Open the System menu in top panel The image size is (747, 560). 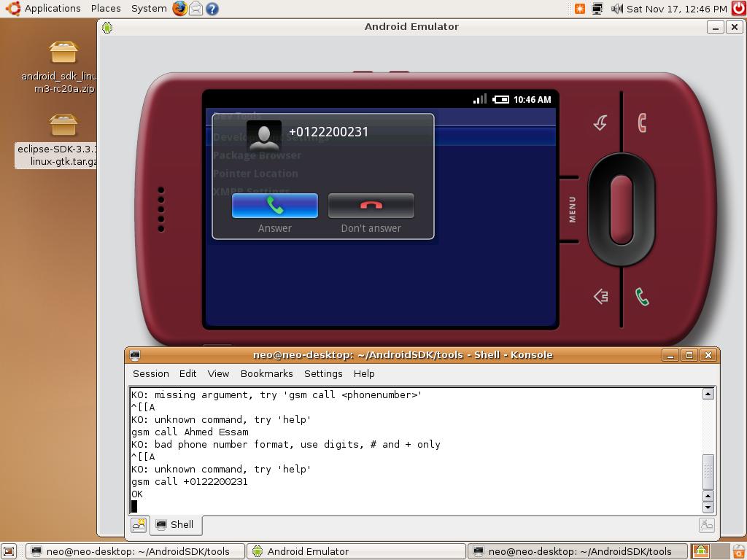tap(149, 9)
